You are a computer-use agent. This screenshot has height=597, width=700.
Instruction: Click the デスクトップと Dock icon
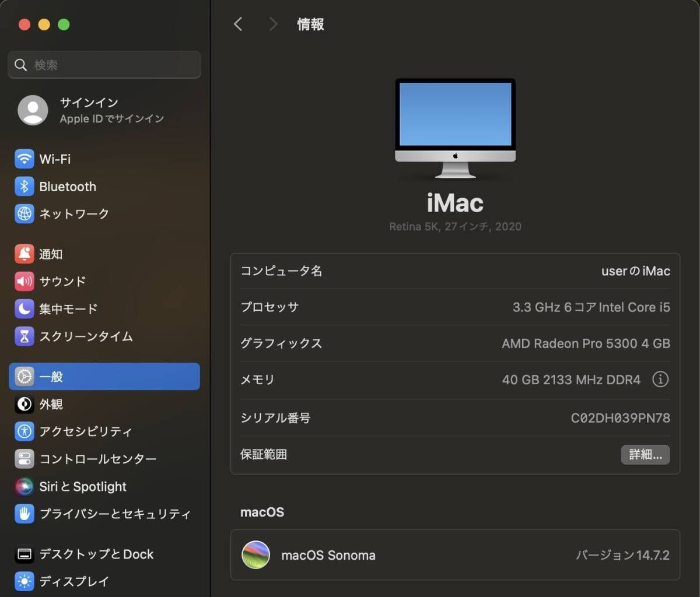(24, 554)
